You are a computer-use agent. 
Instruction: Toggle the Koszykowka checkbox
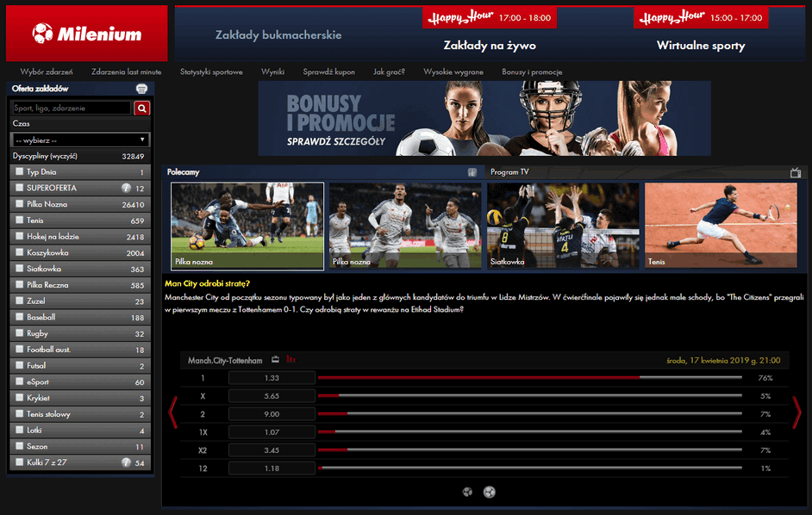20,252
